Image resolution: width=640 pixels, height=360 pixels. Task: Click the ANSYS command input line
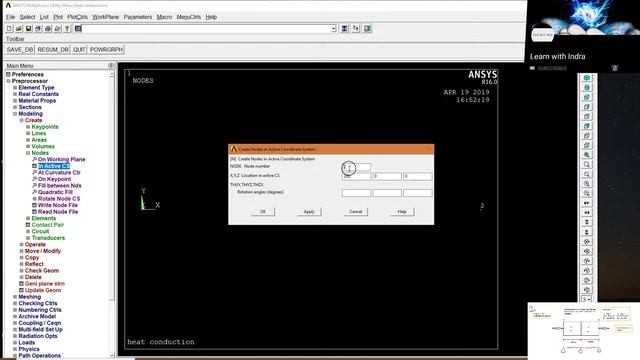[x=206, y=29]
